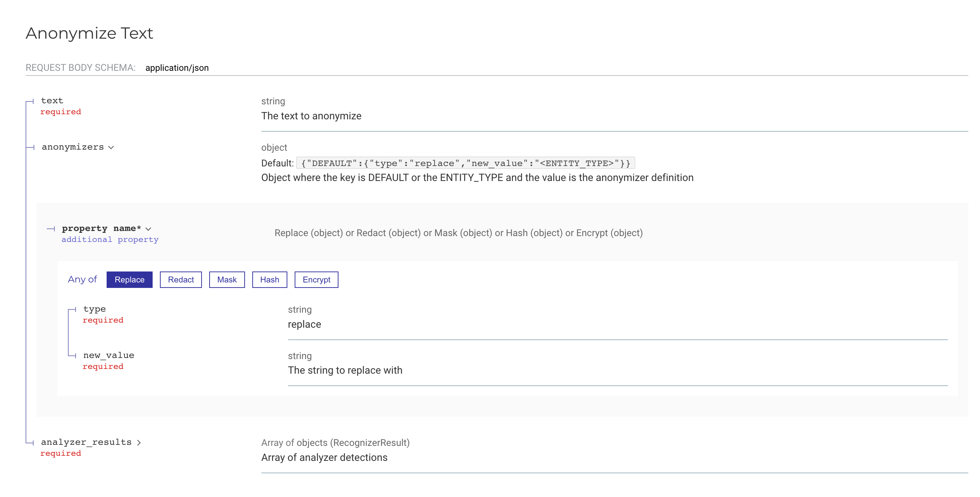Click the required label under analyzer_results

pyautogui.click(x=61, y=453)
